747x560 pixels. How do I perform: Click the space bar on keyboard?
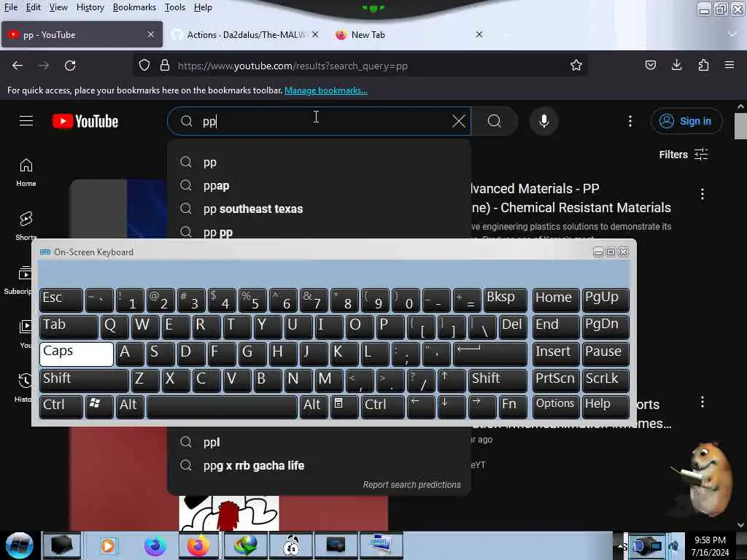coord(222,406)
